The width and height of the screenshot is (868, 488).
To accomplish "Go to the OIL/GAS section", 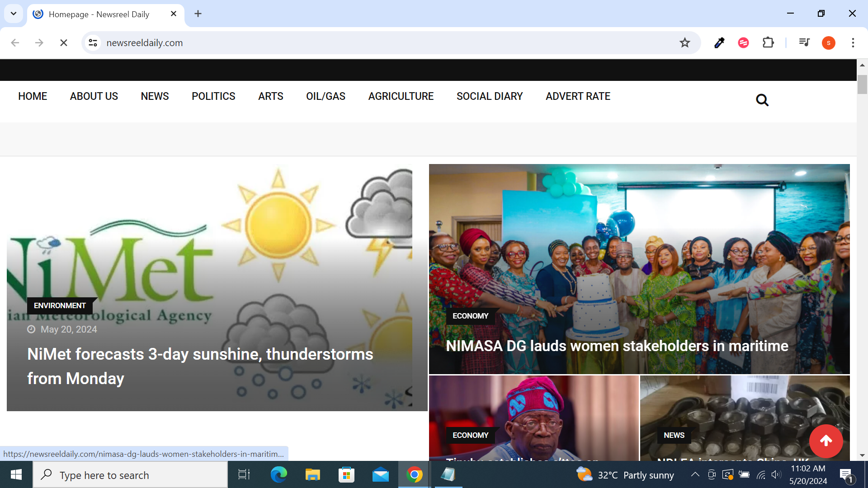I will 325,96.
